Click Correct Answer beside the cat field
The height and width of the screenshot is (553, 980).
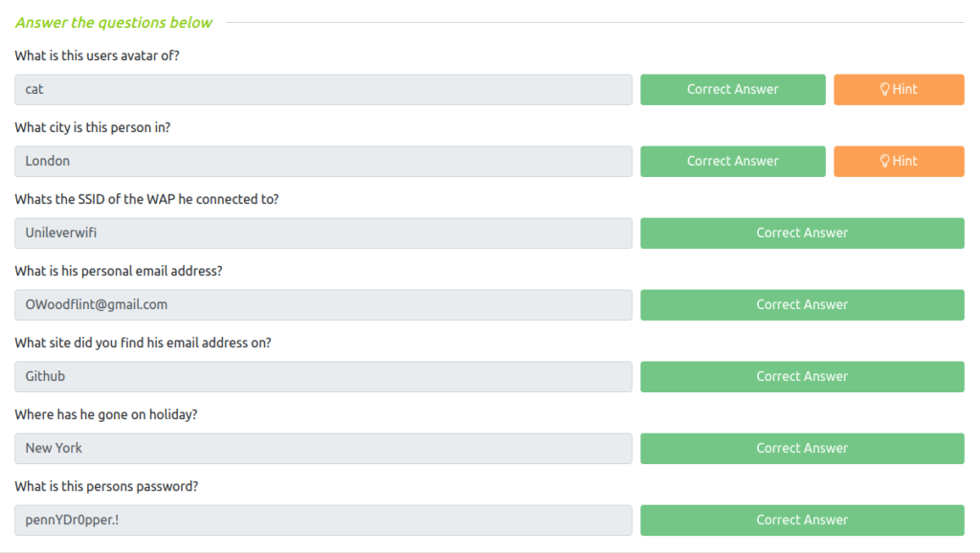(732, 89)
